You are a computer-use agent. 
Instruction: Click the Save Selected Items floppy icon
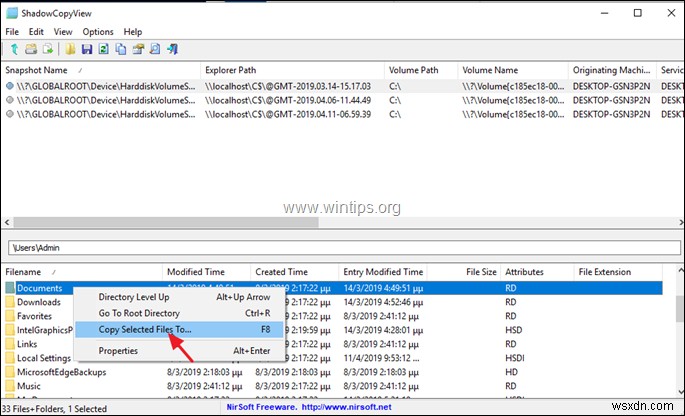(86, 49)
